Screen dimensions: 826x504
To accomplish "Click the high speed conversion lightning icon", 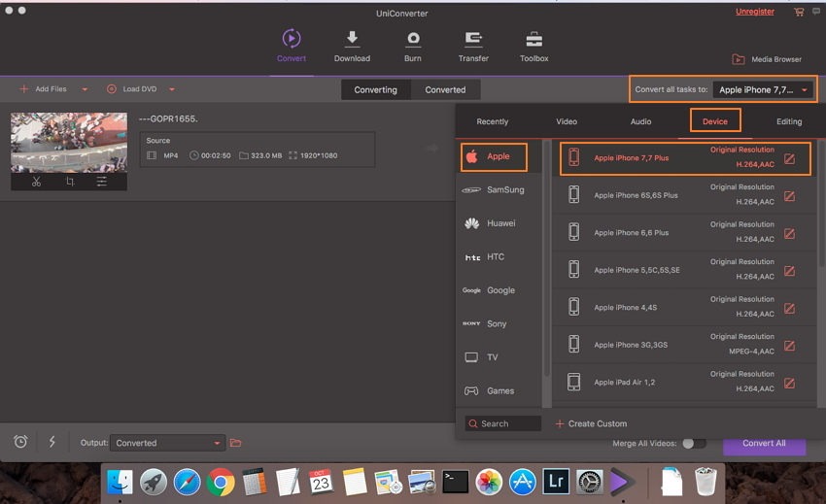I will (x=52, y=441).
